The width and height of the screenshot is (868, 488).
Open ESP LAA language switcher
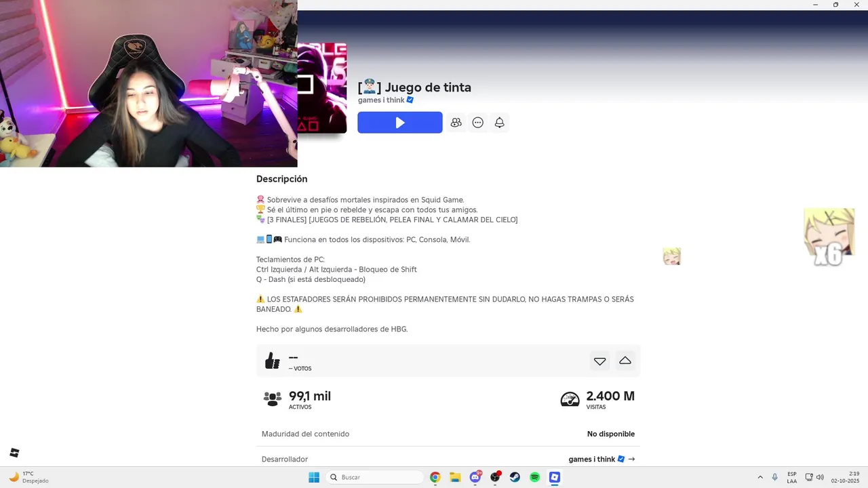[x=792, y=477]
